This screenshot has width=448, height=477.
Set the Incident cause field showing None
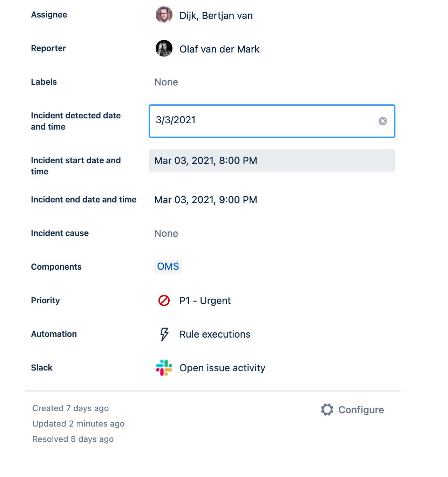tap(166, 233)
